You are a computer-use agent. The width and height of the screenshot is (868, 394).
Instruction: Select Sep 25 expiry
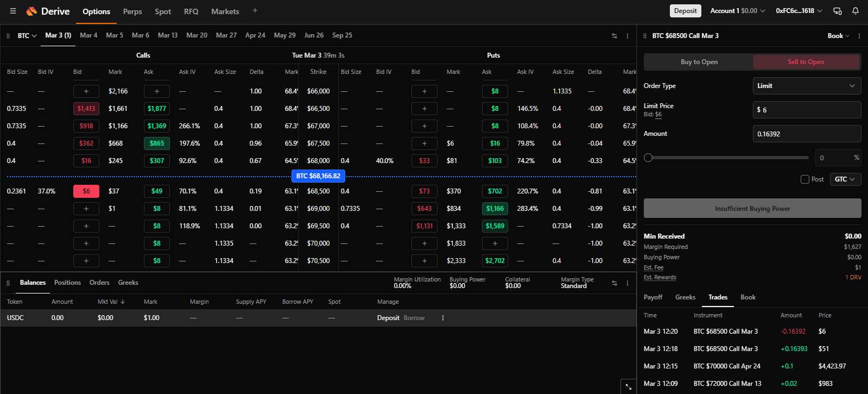(342, 35)
